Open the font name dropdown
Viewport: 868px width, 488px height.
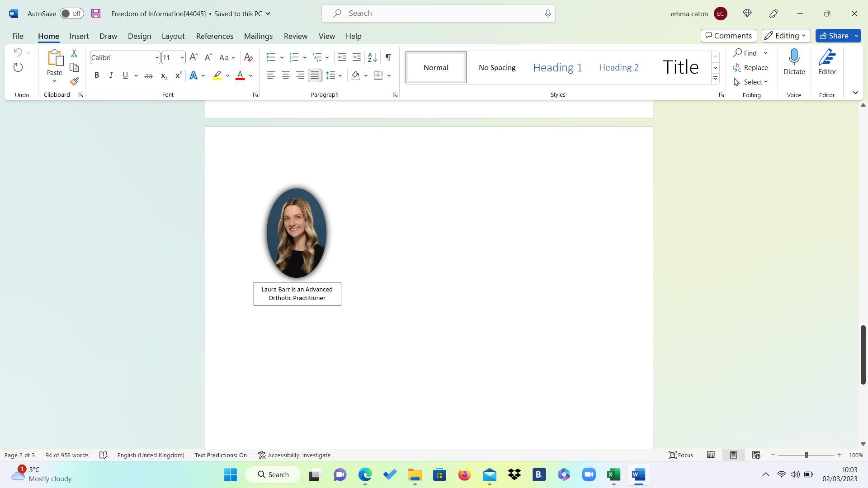(156, 57)
